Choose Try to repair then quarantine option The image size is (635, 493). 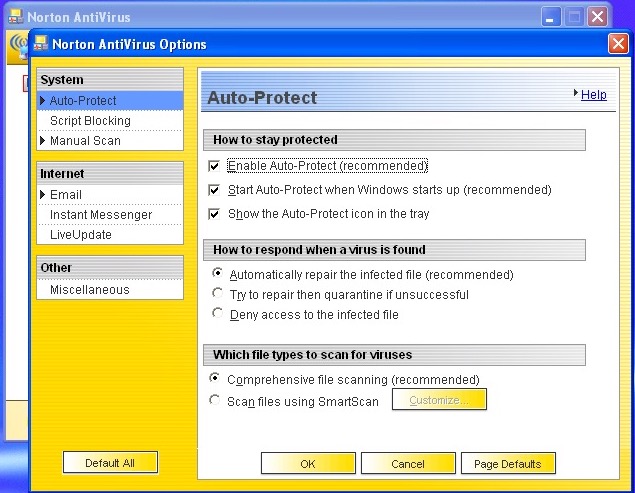tap(217, 294)
